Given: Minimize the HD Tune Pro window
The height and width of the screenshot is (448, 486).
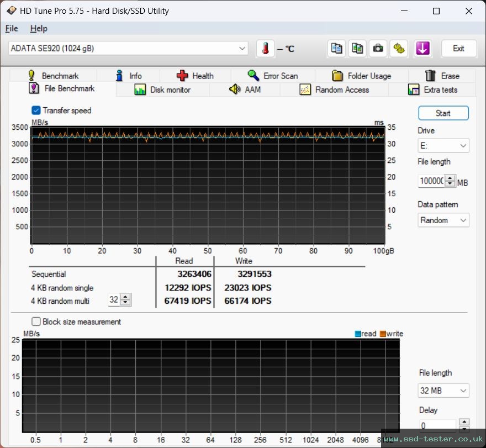Looking at the screenshot, I should [404, 11].
